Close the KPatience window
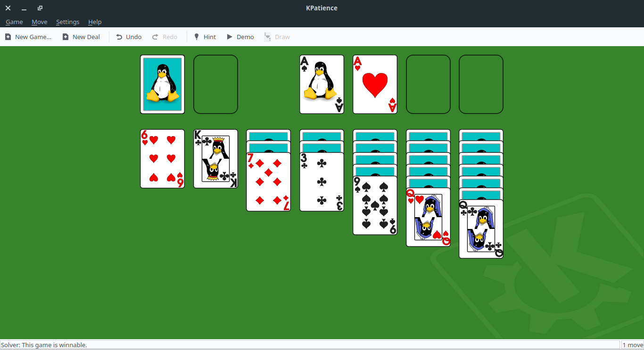The height and width of the screenshot is (350, 644). (8, 8)
